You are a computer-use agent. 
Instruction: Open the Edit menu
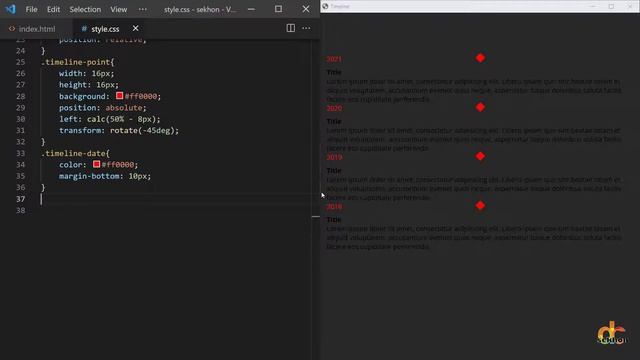53,9
